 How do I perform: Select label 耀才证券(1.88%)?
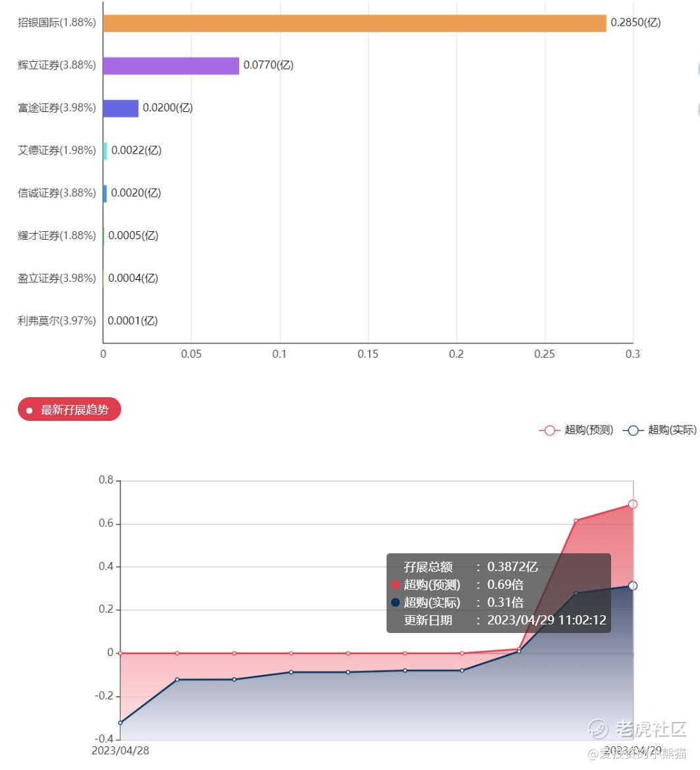[x=57, y=236]
